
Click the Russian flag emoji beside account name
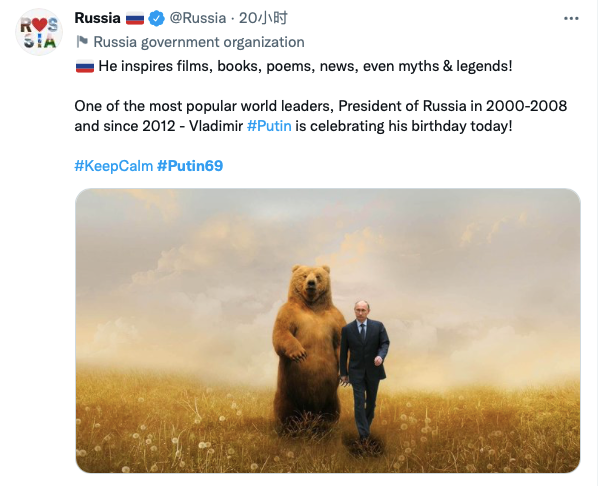pyautogui.click(x=135, y=18)
